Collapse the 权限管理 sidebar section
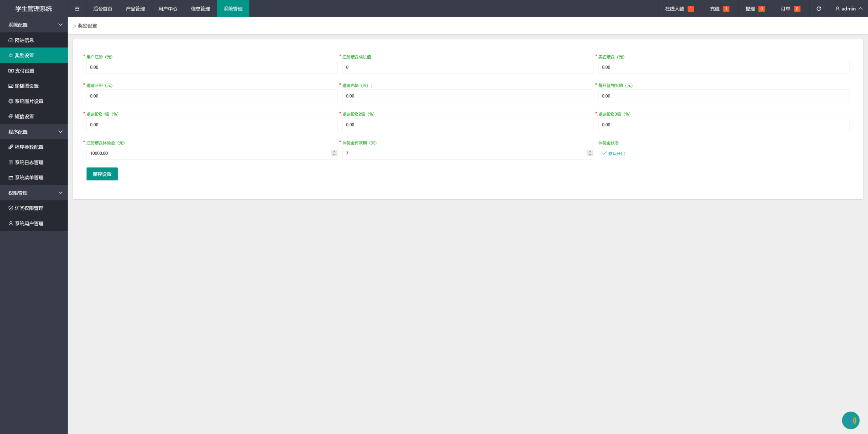The image size is (868, 434). coord(34,193)
